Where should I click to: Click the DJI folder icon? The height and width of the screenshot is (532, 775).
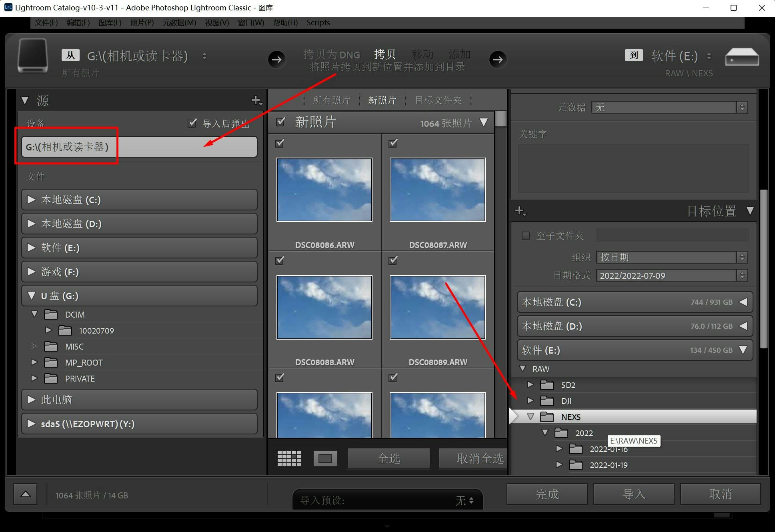coord(547,401)
